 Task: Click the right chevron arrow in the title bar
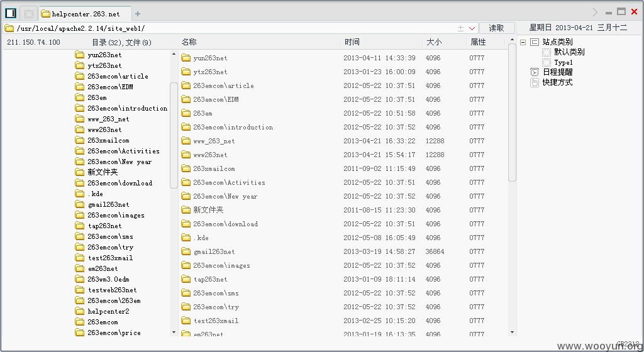pos(595,13)
